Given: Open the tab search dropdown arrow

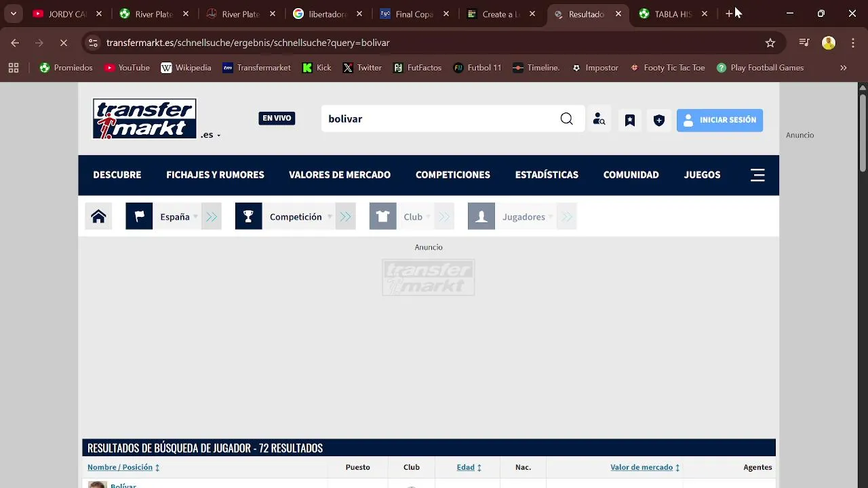Looking at the screenshot, I should 13,14.
